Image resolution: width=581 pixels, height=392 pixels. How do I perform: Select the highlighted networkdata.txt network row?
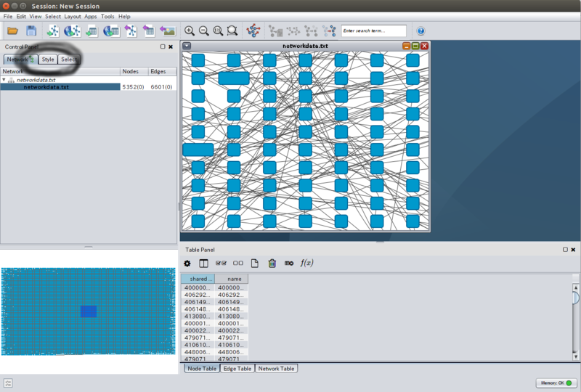88,87
